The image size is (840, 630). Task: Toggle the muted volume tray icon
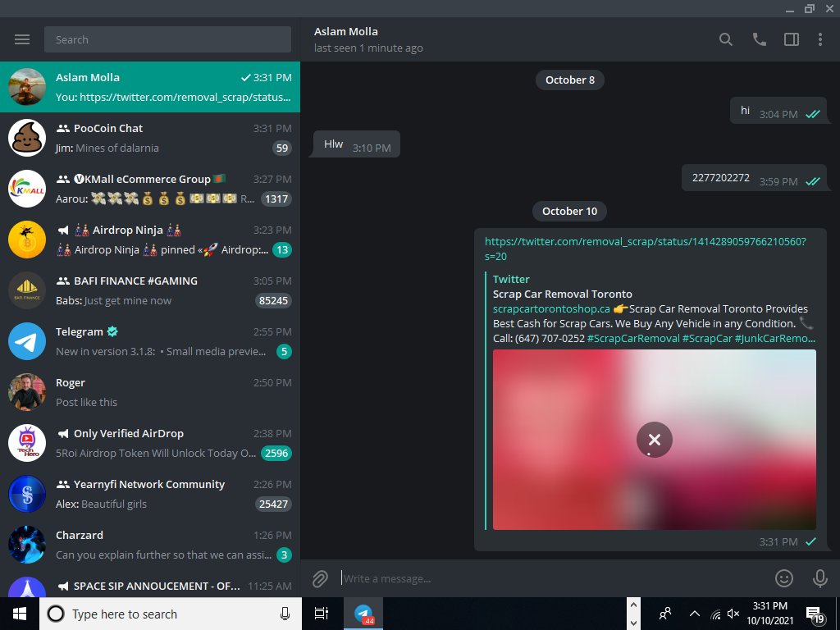pyautogui.click(x=733, y=614)
